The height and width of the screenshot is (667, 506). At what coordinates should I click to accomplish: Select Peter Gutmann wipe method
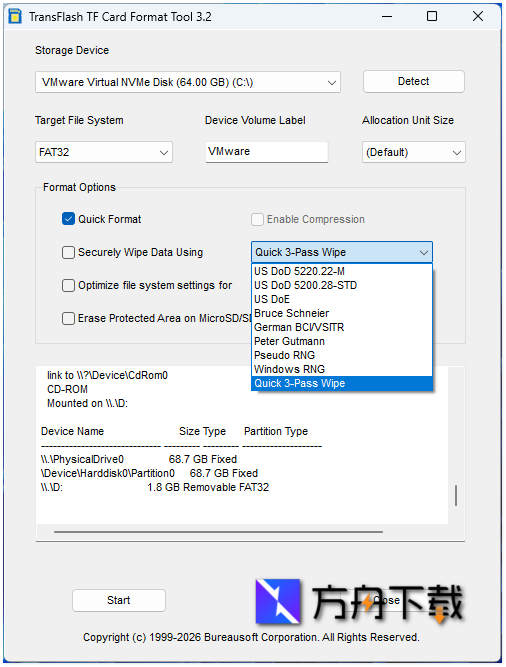click(x=342, y=341)
